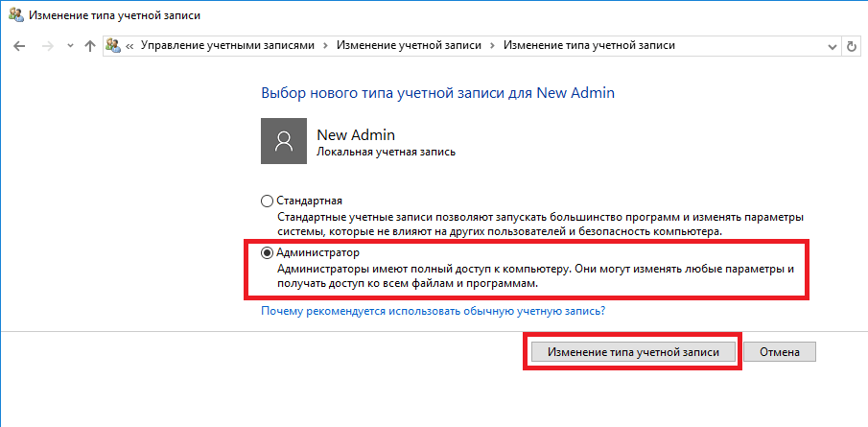Open "Управление учетными записями" breadcrumb
868x427 pixels.
tap(228, 46)
